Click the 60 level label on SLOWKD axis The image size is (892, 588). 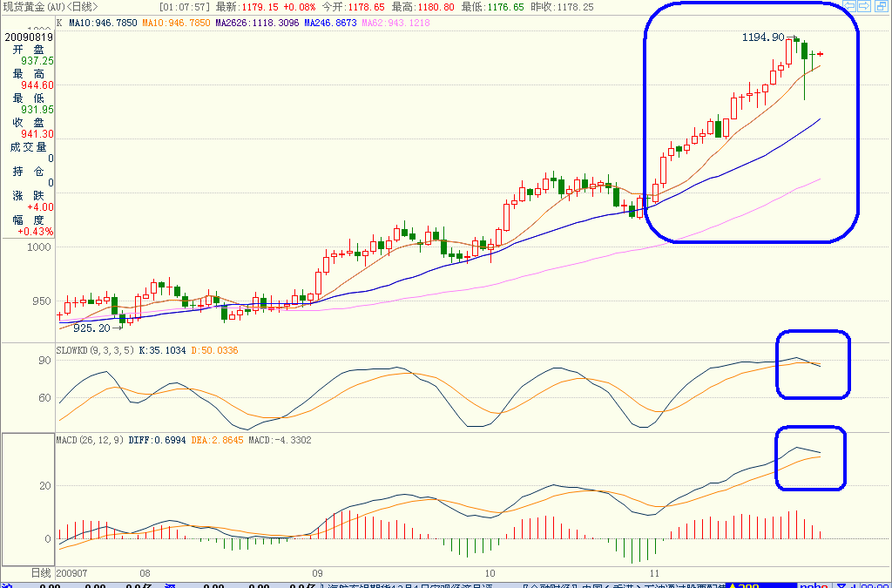(x=44, y=398)
